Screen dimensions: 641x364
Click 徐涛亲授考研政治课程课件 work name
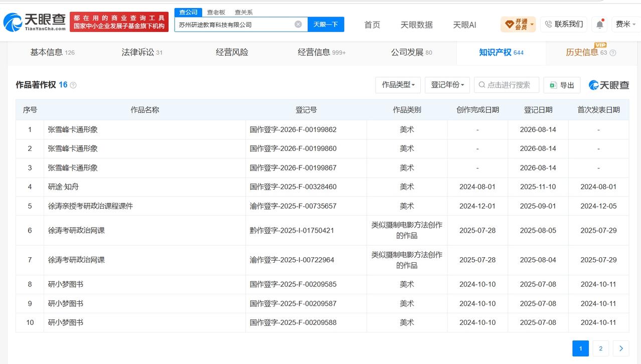coord(90,206)
